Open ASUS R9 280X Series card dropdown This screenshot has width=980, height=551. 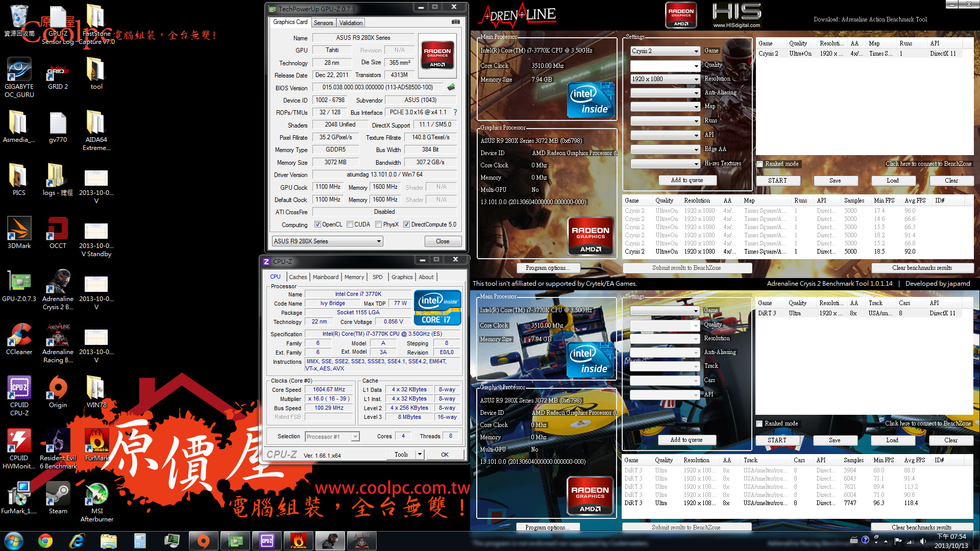point(327,241)
